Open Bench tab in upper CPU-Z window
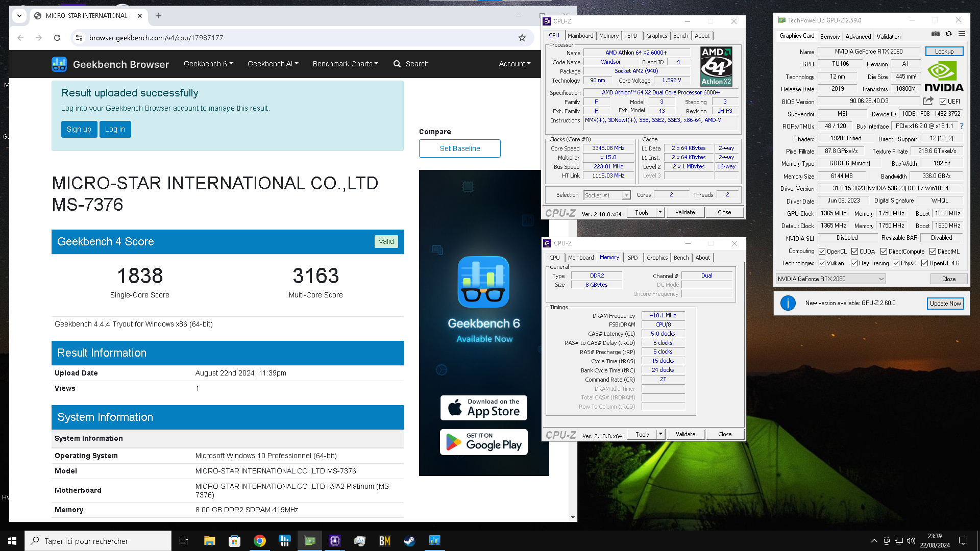This screenshot has height=551, width=980. pos(680,36)
